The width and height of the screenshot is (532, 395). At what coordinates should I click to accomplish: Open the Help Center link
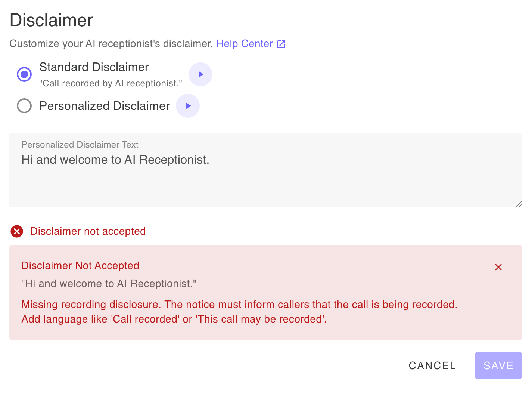(245, 44)
